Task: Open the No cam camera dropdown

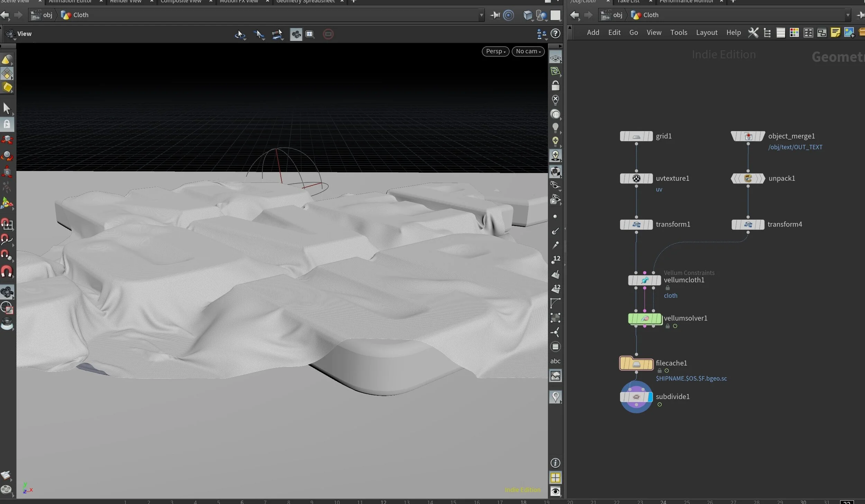Action: coord(528,51)
